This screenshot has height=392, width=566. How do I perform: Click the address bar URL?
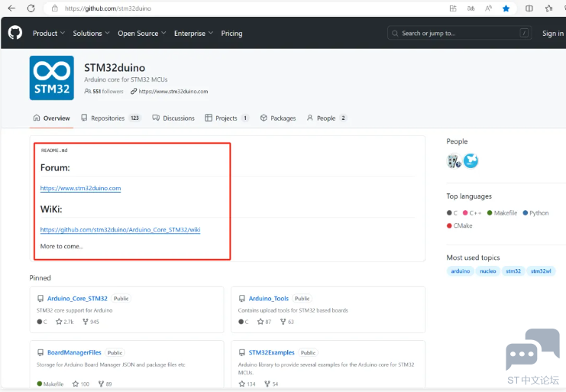(x=108, y=8)
